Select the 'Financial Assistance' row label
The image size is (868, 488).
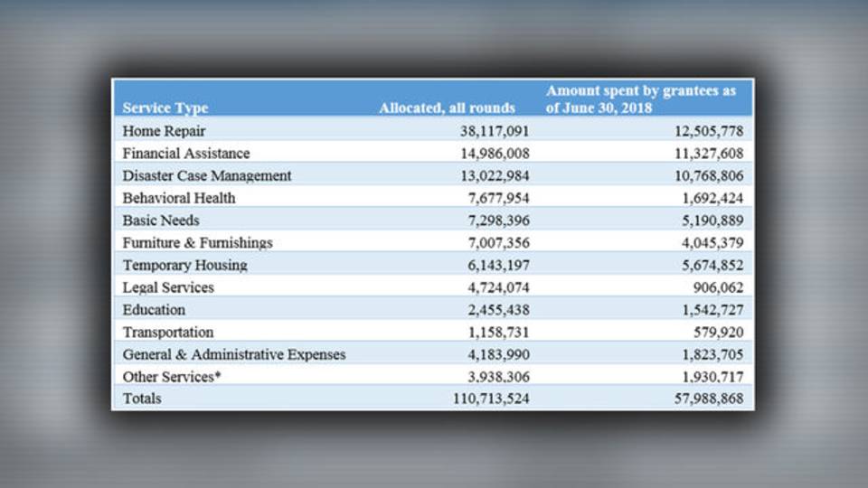click(x=186, y=154)
